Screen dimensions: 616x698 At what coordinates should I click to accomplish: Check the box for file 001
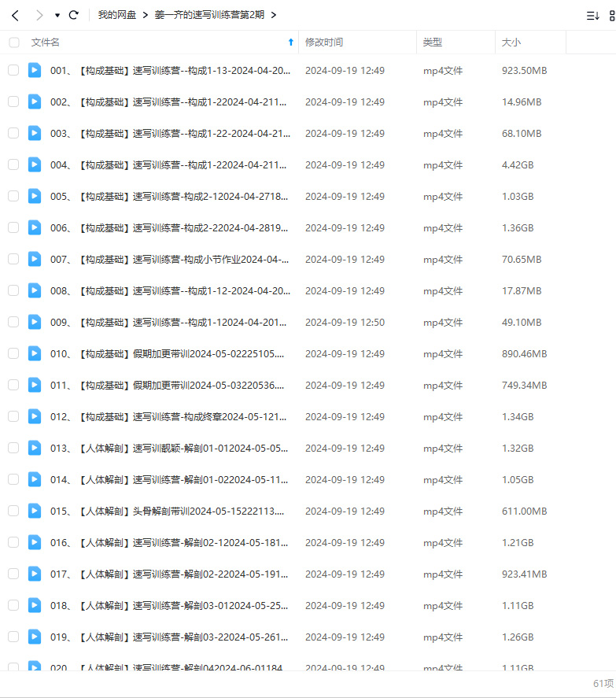click(x=13, y=70)
